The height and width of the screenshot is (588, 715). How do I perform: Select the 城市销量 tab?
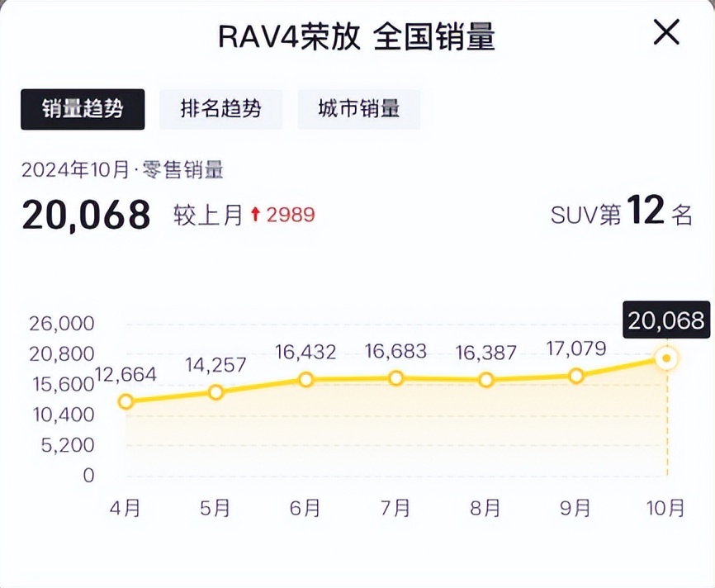(x=358, y=109)
